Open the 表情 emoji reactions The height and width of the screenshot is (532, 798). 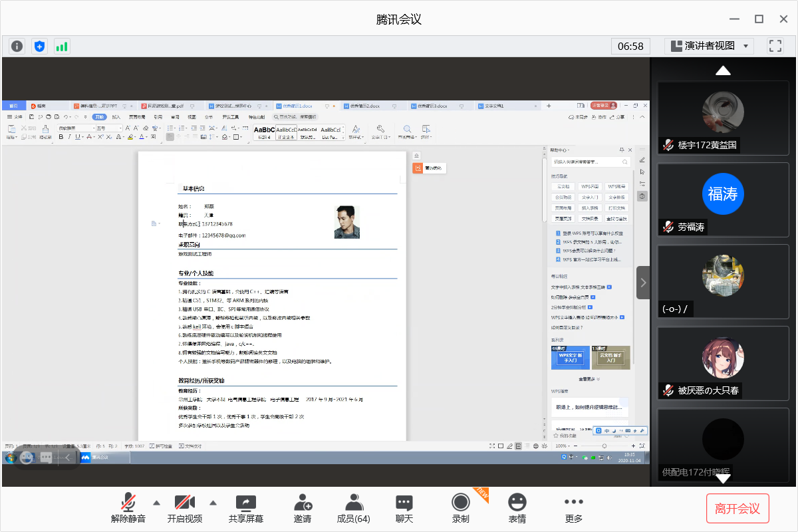517,509
